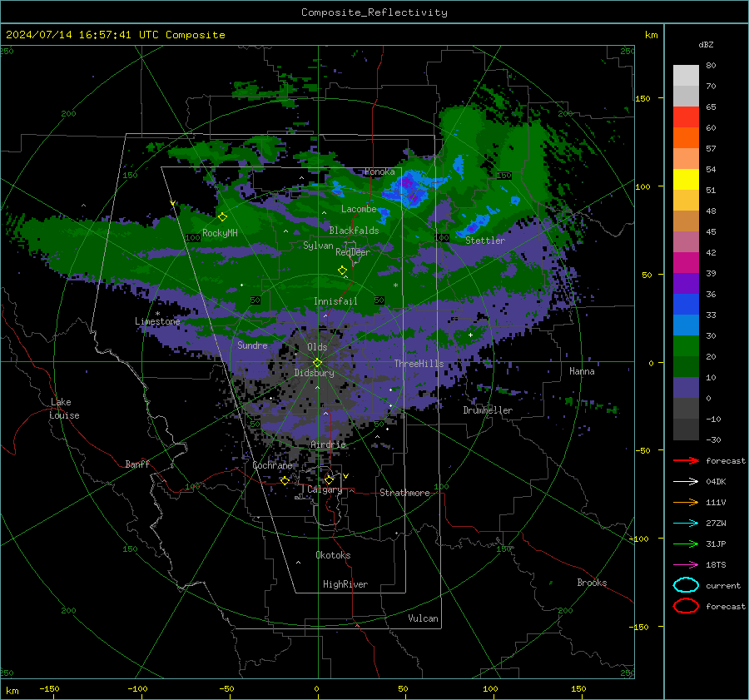Click the white 04DK arrow in legend
The image size is (749, 700).
686,481
